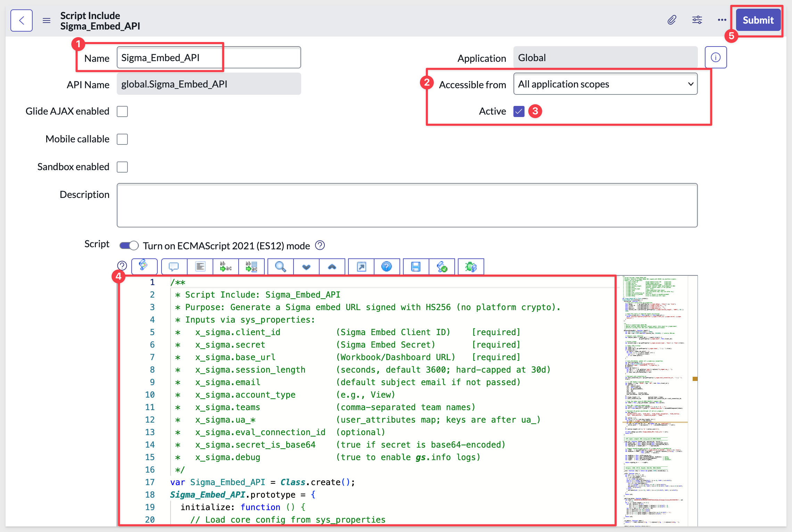Click the Submit button

click(x=758, y=20)
